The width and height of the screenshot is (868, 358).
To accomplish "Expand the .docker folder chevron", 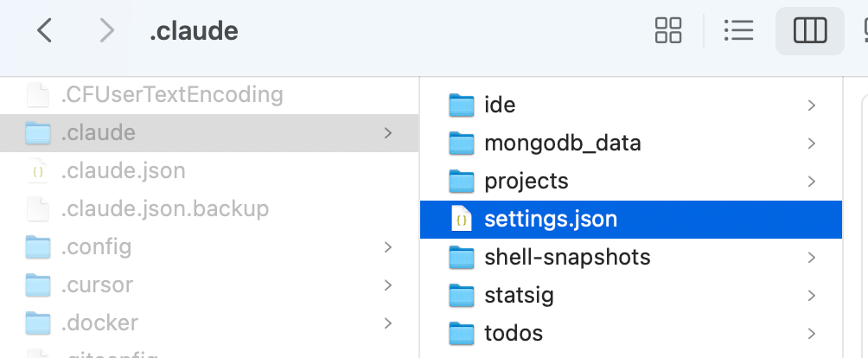I will pos(388,323).
